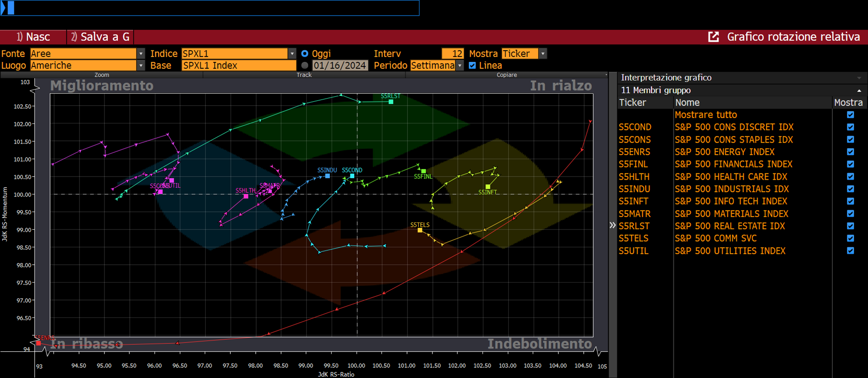868x378 pixels.
Task: Click the Interv value field 12
Action: click(x=453, y=53)
